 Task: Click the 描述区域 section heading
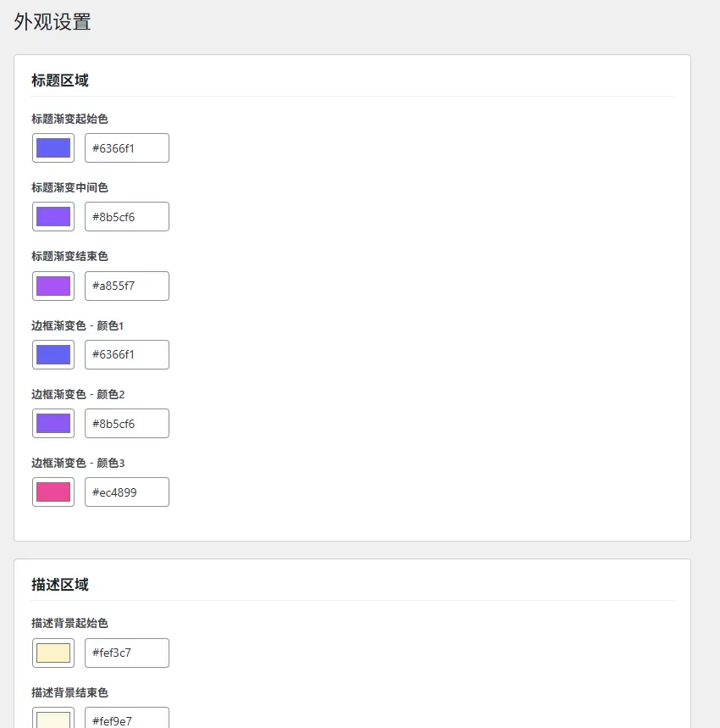click(60, 585)
